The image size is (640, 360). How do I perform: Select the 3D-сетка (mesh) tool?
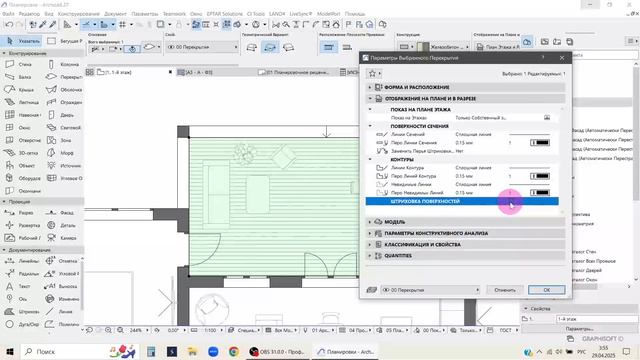[x=21, y=153]
